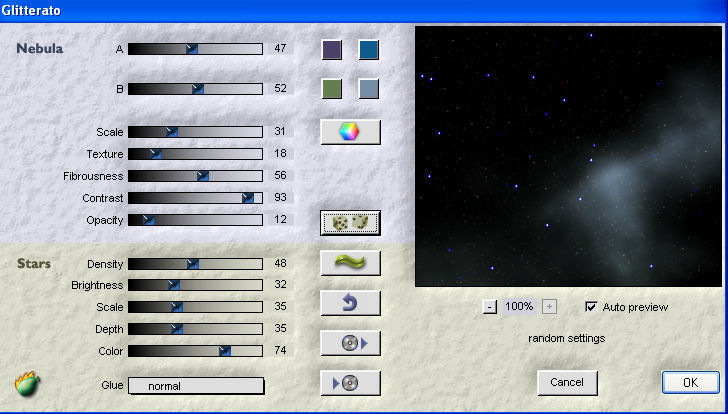Open the color wheel hexagon button
Image resolution: width=728 pixels, height=414 pixels.
(x=350, y=132)
